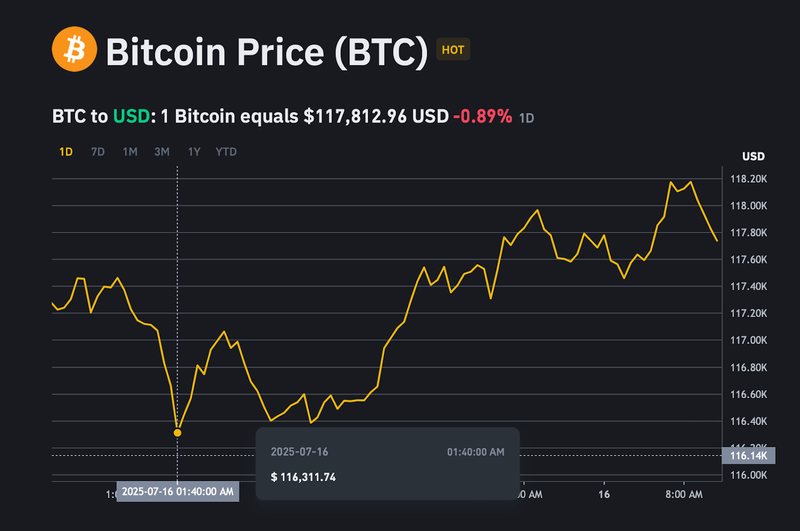
Task: Click the red -0.89% price change
Action: tap(482, 116)
